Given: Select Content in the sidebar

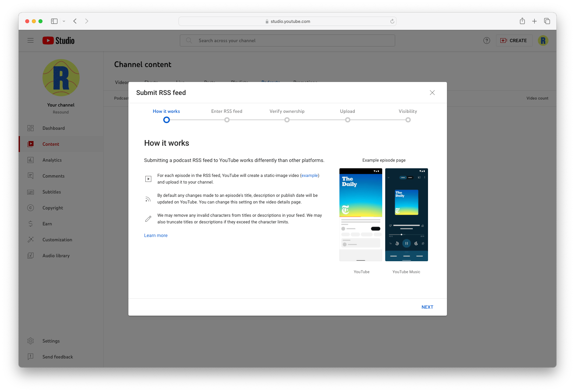Looking at the screenshot, I should [61, 144].
